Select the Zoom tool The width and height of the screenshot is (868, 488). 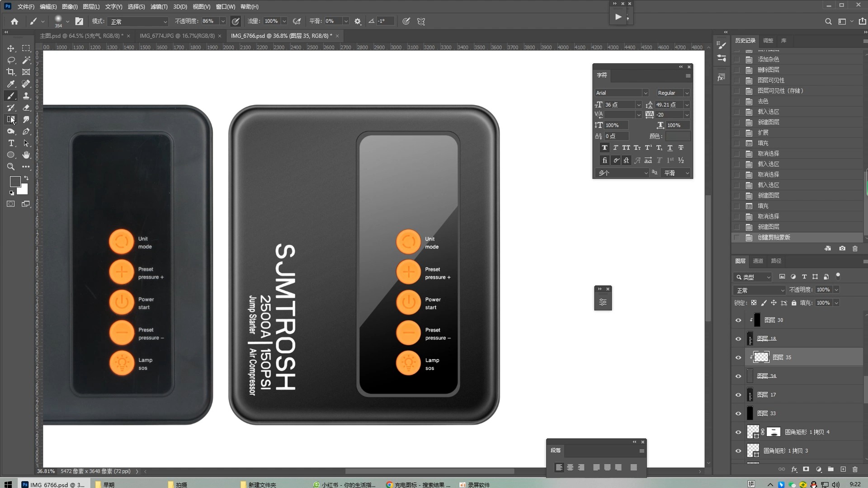click(11, 167)
